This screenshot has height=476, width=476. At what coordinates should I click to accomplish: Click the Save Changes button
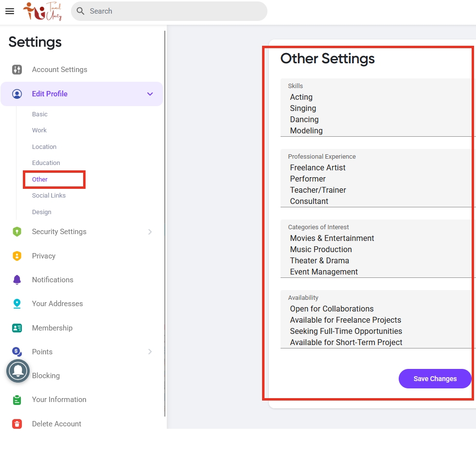coord(435,379)
